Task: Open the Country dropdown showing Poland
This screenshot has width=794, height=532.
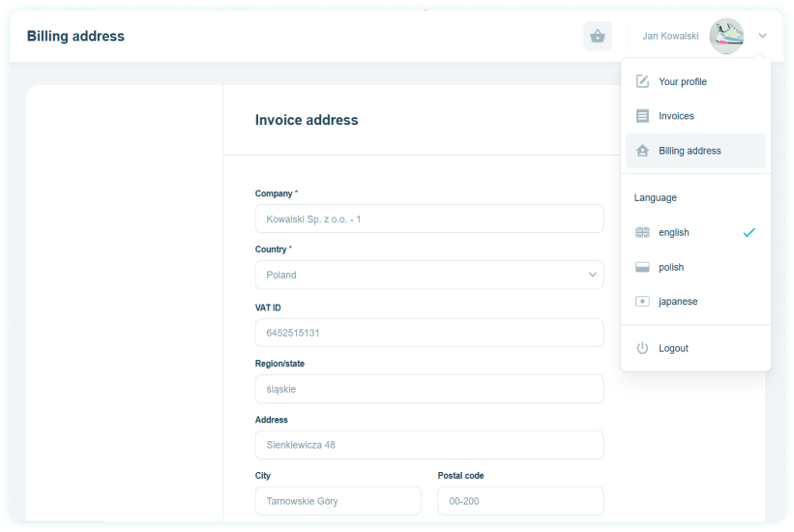Action: [x=428, y=275]
